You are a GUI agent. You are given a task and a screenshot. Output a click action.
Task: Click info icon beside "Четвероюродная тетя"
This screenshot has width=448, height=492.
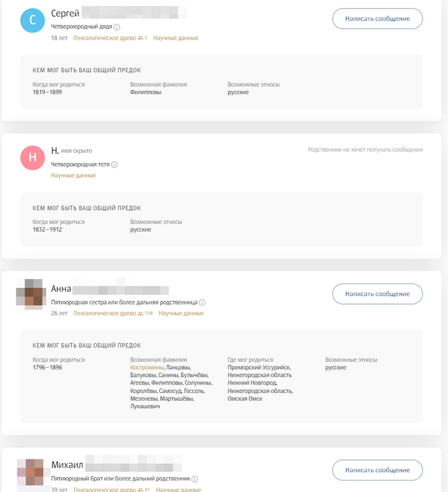tap(115, 164)
